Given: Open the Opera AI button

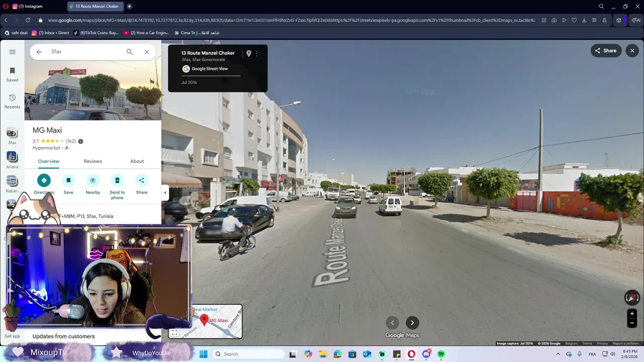Looking at the screenshot, I should point(636,20).
